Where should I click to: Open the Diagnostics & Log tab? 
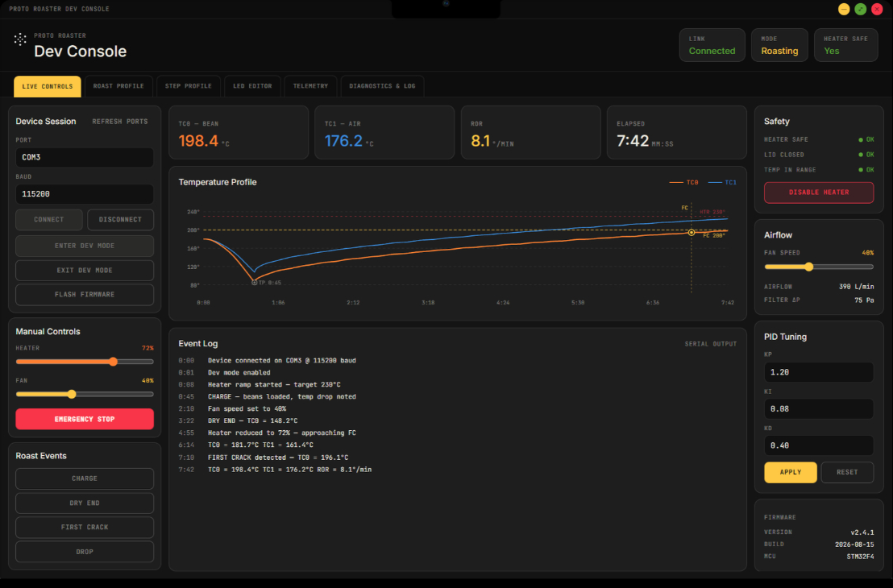(x=382, y=86)
